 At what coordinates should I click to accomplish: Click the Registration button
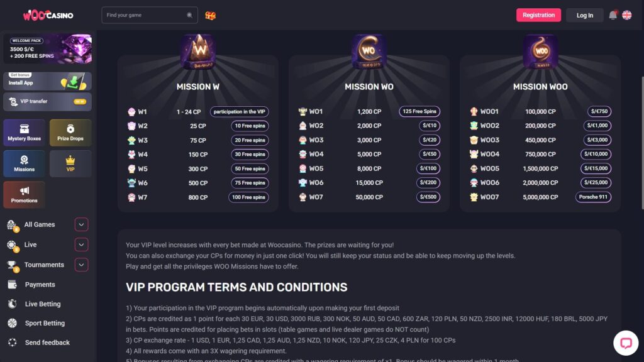[x=538, y=15]
